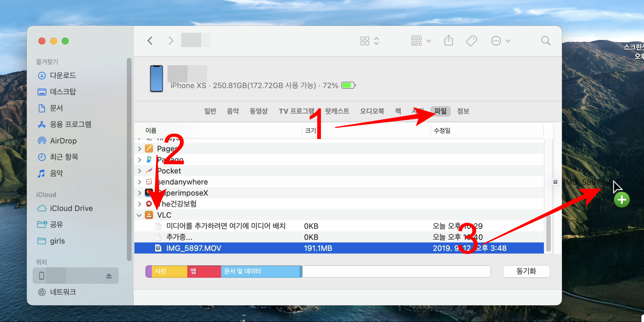The width and height of the screenshot is (644, 322).
Task: Click the tag toolbar icon
Action: (x=471, y=41)
